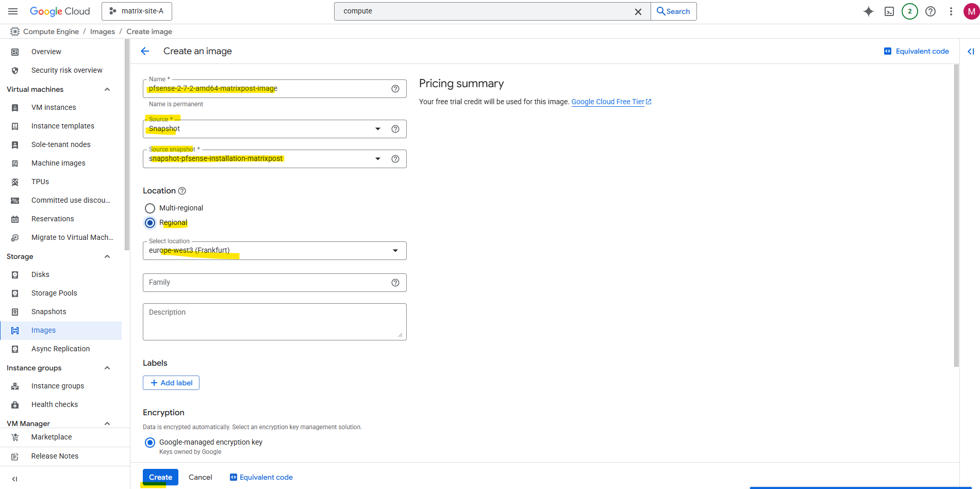
Task: Click the Gemini AI sparkle icon
Action: 869,11
